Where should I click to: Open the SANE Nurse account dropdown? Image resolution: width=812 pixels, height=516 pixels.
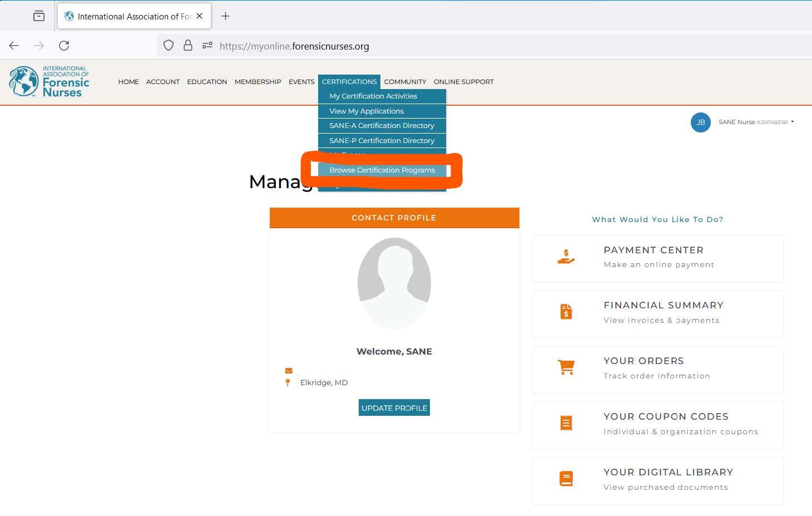pos(756,122)
